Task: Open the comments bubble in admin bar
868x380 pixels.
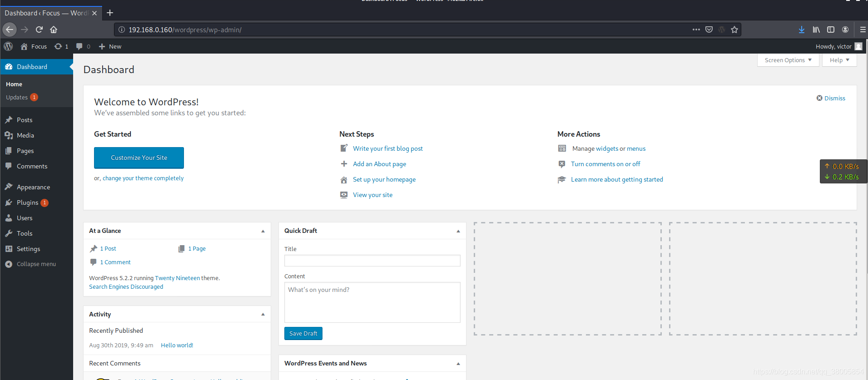Action: (x=79, y=46)
